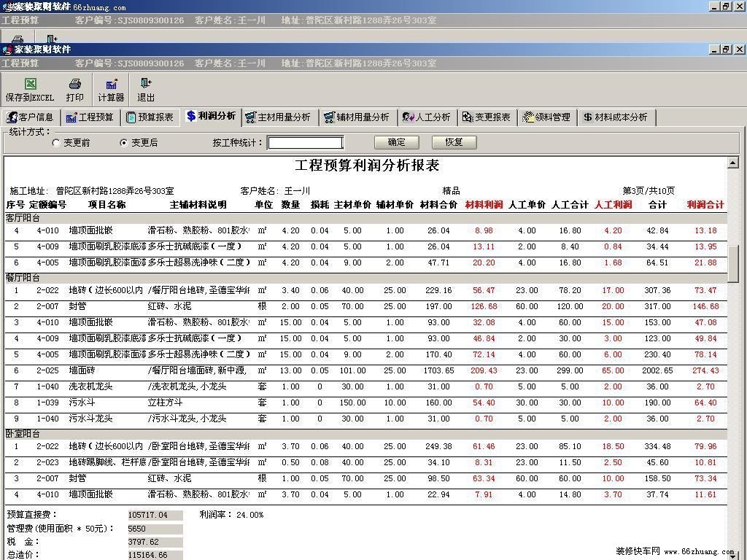
Task: Click the 打印 printer icon
Action: tap(75, 90)
